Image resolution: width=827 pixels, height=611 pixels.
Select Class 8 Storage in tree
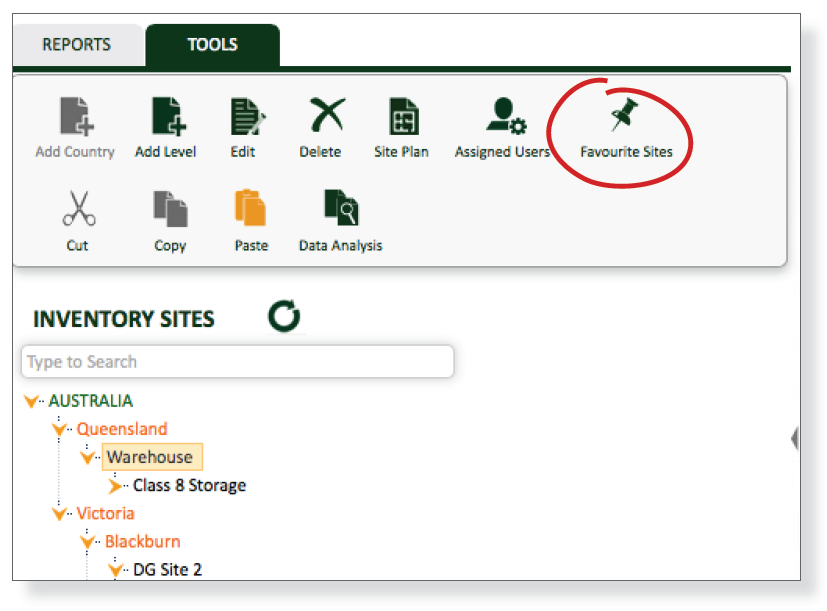[x=189, y=485]
